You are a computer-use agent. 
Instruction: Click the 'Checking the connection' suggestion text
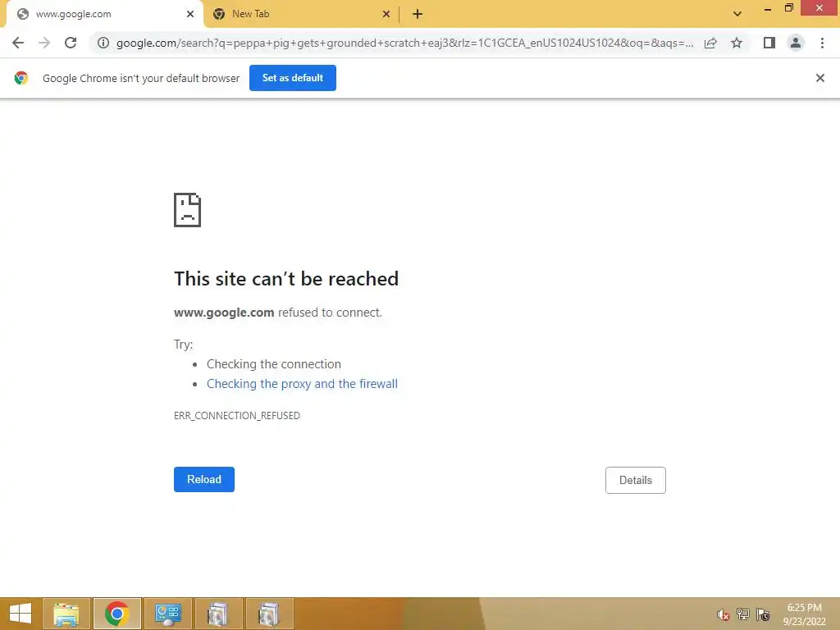coord(274,364)
